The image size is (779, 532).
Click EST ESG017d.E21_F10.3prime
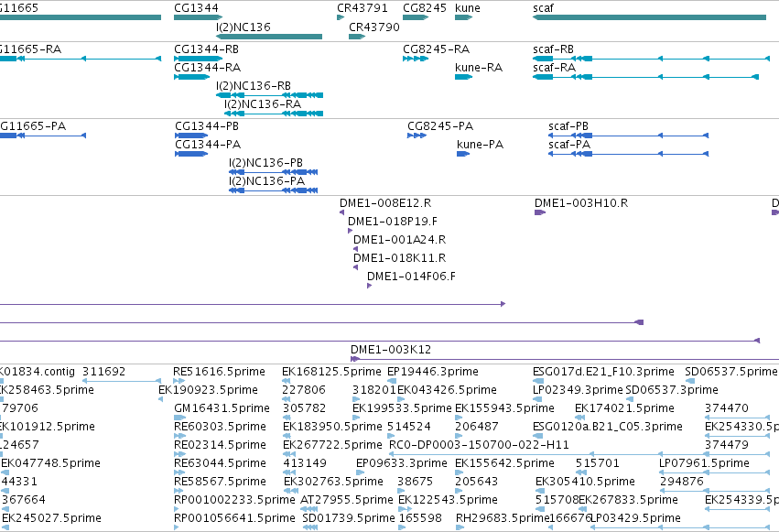coord(538,382)
